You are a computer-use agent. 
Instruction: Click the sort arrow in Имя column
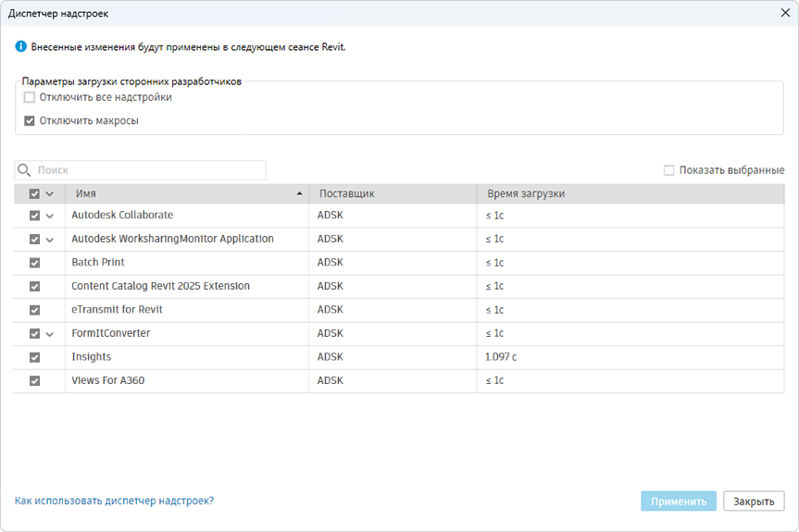[x=299, y=193]
